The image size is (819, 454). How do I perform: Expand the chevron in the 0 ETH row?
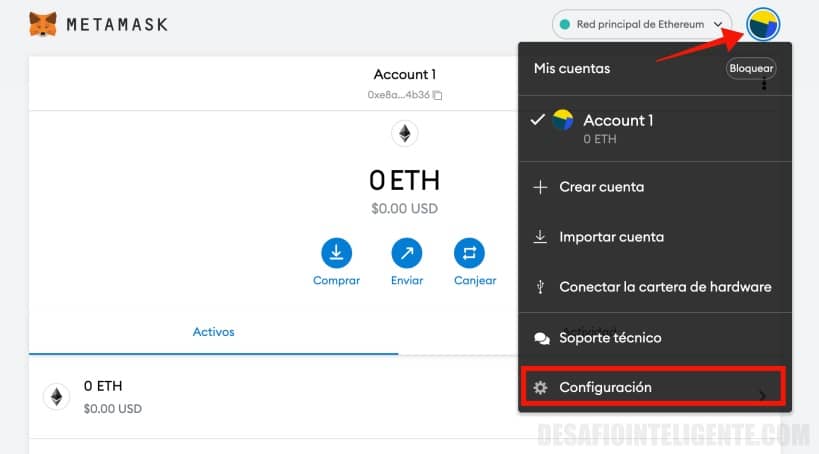point(763,395)
